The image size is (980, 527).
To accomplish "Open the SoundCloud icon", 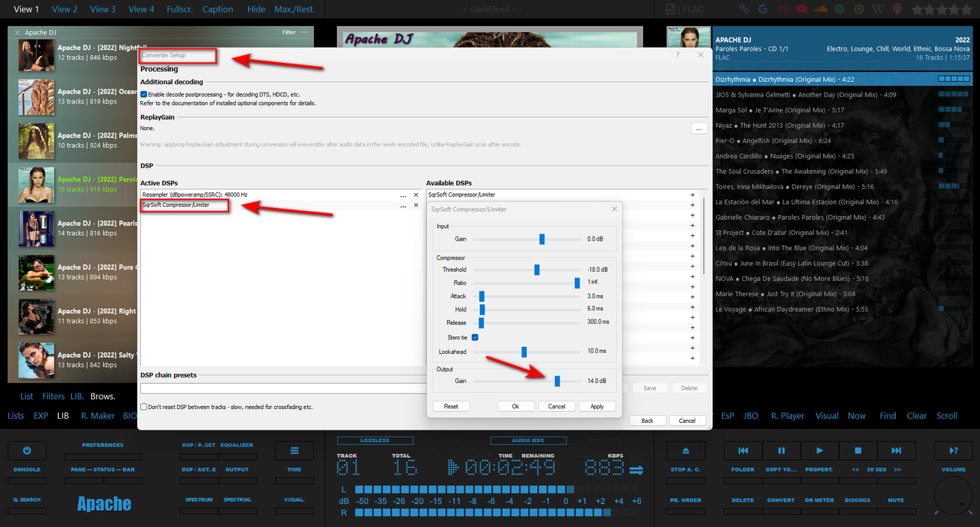I will [821, 9].
